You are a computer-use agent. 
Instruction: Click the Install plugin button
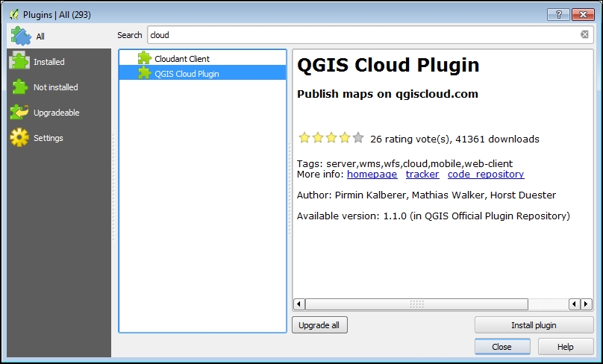(x=534, y=325)
